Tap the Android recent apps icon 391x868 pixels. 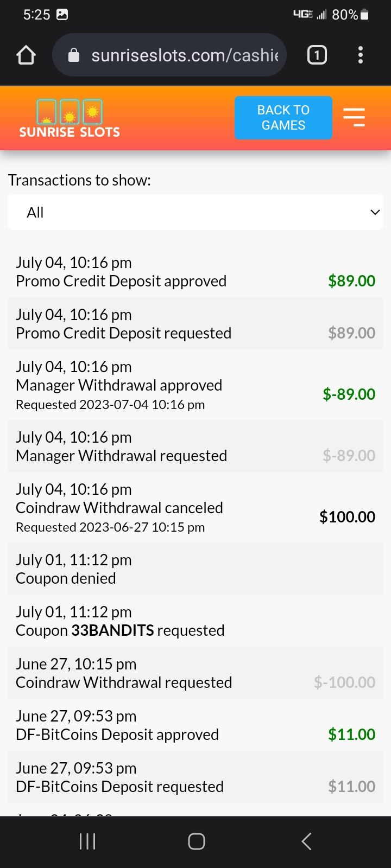coord(87,841)
